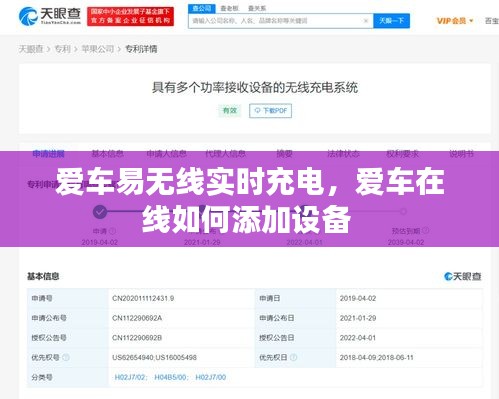Open classification link H04B5/00
Screen dimensions: 499x399
click(170, 377)
